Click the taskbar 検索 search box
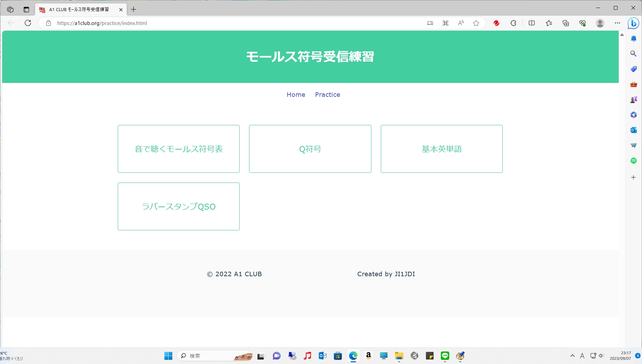 click(215, 356)
